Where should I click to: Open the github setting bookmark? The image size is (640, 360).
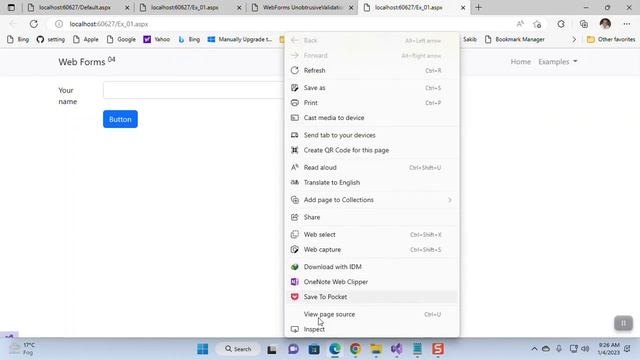click(51, 40)
